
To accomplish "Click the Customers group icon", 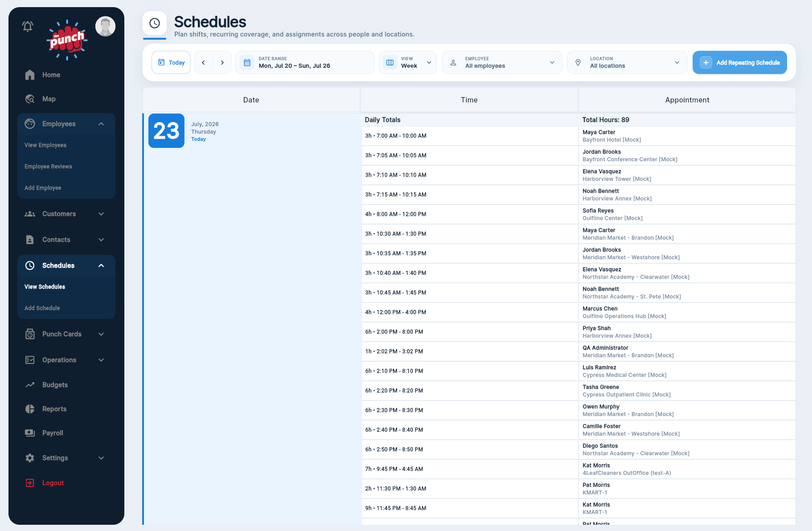I will [30, 214].
